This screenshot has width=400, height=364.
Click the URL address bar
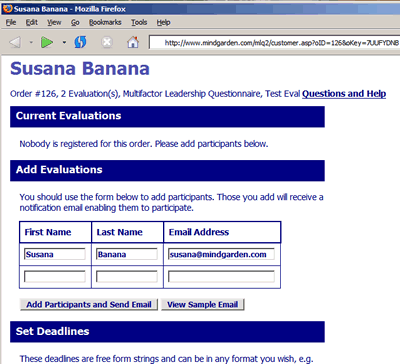point(274,43)
